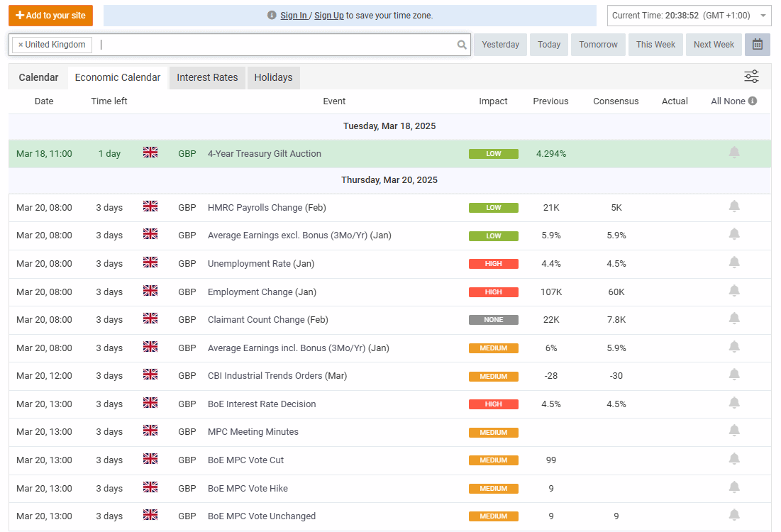Click the Event column header
This screenshot has height=532, width=781.
(x=333, y=101)
